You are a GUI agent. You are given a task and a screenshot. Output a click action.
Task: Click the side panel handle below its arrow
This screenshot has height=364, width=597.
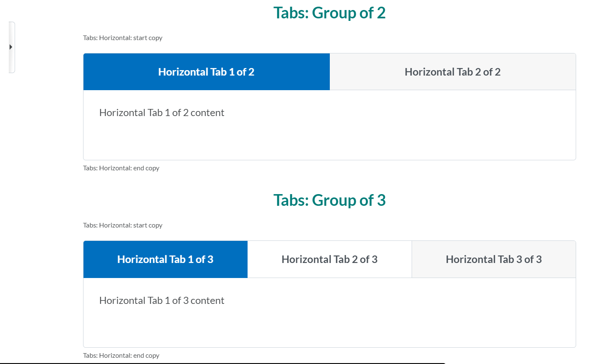pos(12,63)
